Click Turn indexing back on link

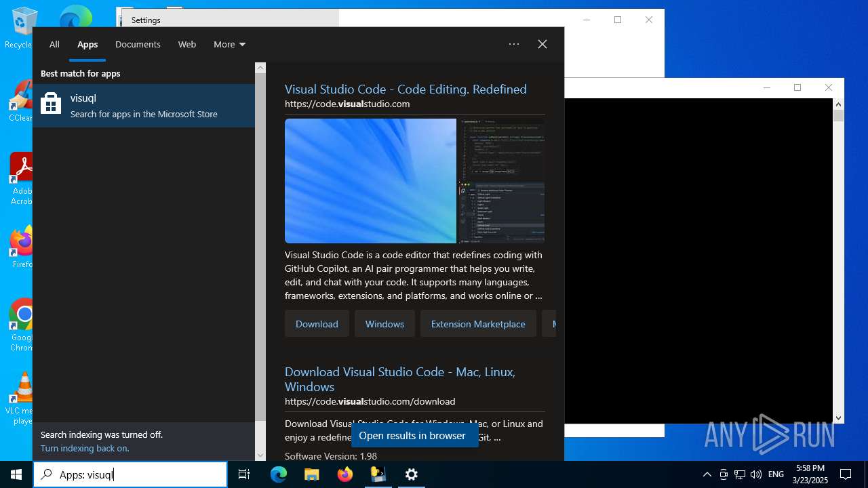tap(85, 448)
